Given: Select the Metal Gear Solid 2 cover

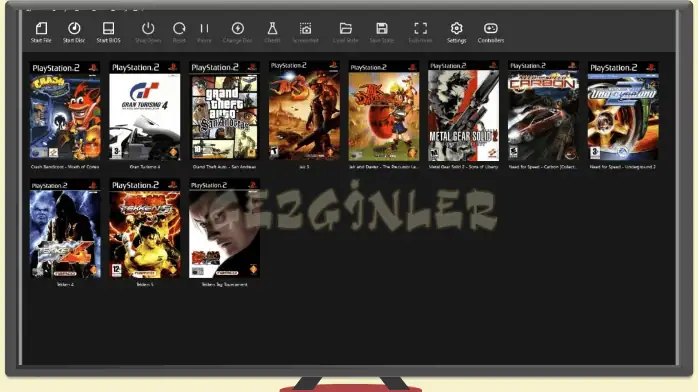Looking at the screenshot, I should tap(463, 111).
